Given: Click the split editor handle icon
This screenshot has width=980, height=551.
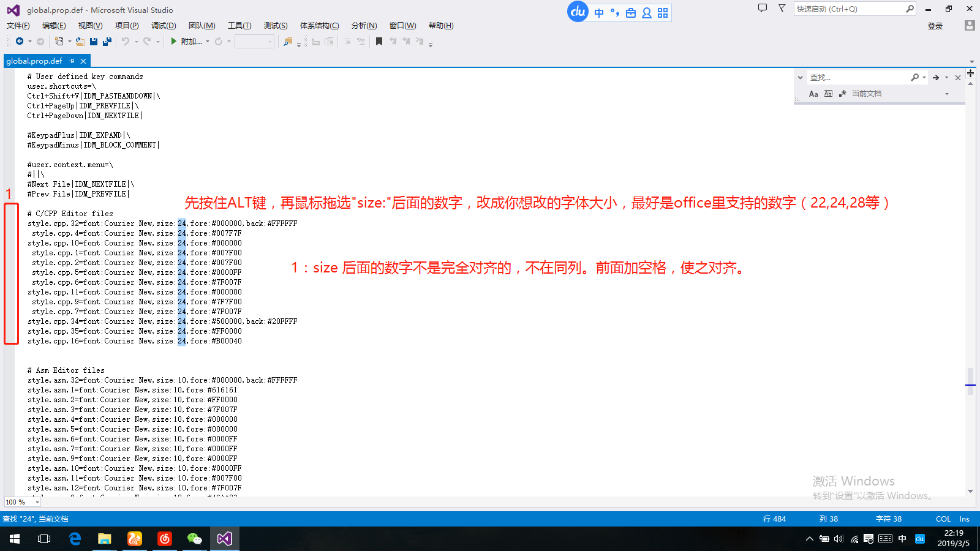Looking at the screenshot, I should pos(970,73).
